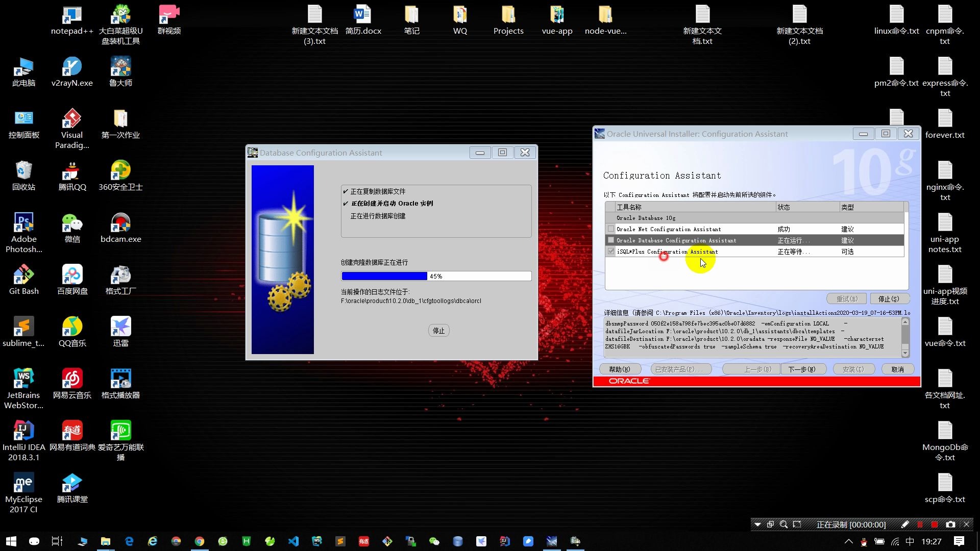980x551 pixels.
Task: Open Visual Paradigm desktop shortcut
Action: click(72, 129)
